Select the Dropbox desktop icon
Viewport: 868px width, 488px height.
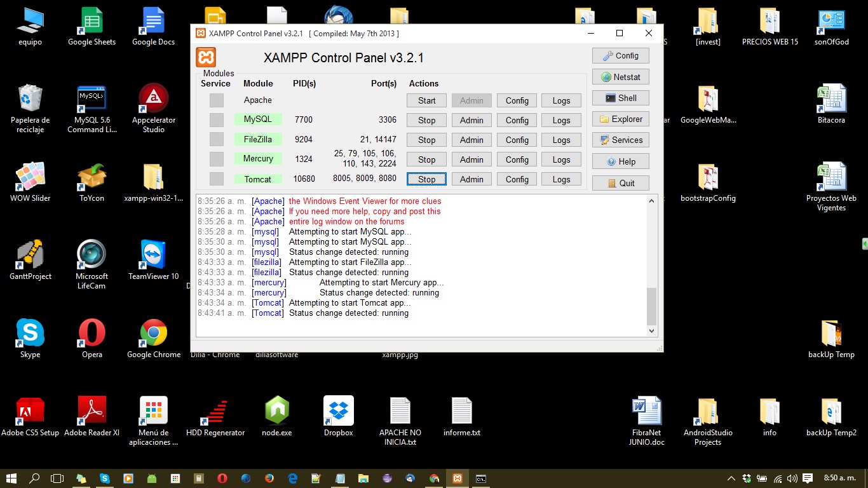[x=339, y=416]
